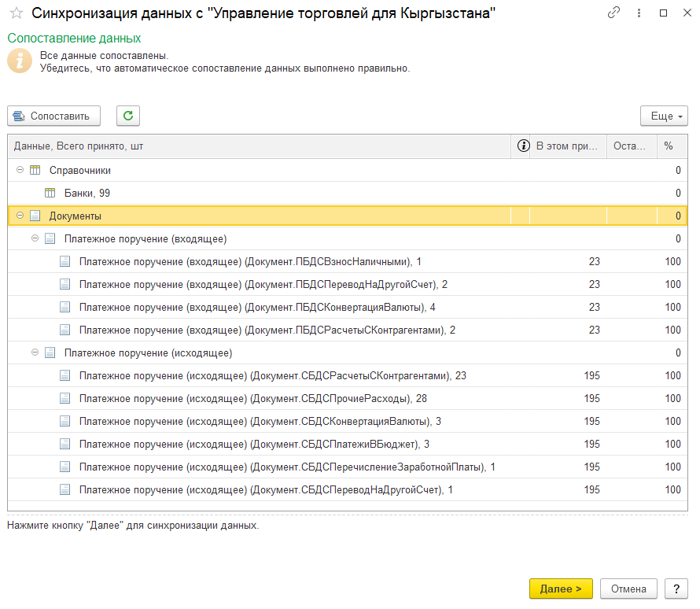
Task: Select СБДСПлатежиВБюджет, 3 row
Action: pyautogui.click(x=348, y=444)
